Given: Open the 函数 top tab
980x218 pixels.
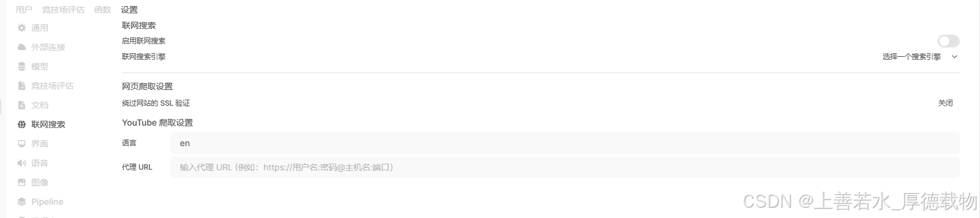Looking at the screenshot, I should click(x=103, y=10).
